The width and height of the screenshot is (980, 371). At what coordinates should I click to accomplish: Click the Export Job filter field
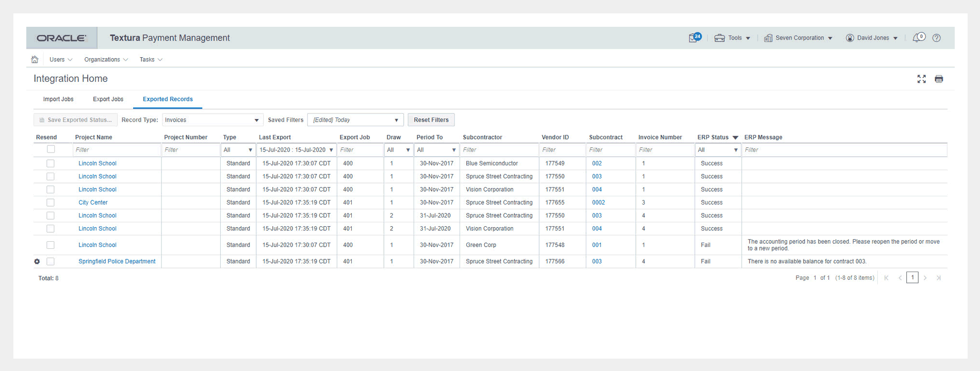360,150
